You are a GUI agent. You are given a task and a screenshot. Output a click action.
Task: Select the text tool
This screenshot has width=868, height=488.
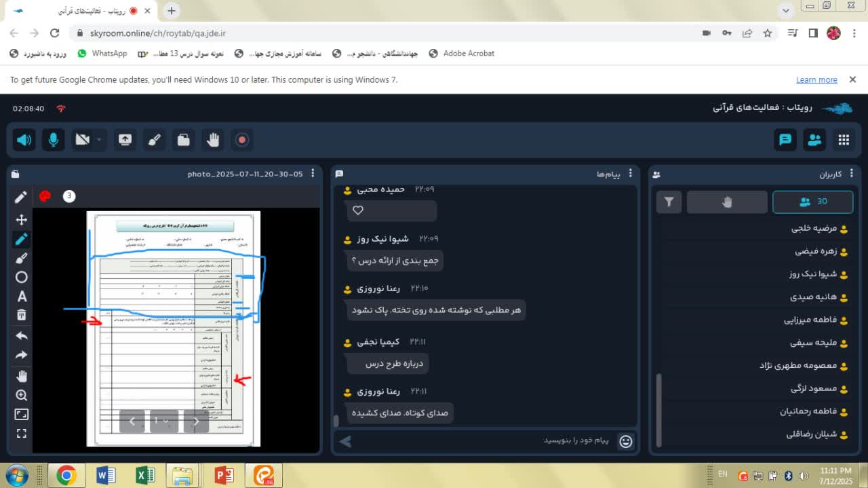tap(21, 297)
